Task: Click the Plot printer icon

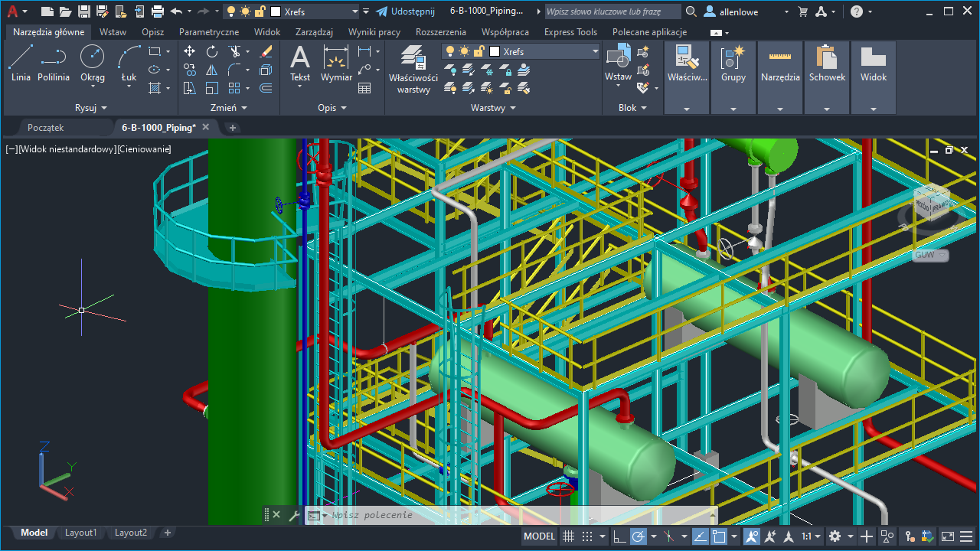Action: 158,11
